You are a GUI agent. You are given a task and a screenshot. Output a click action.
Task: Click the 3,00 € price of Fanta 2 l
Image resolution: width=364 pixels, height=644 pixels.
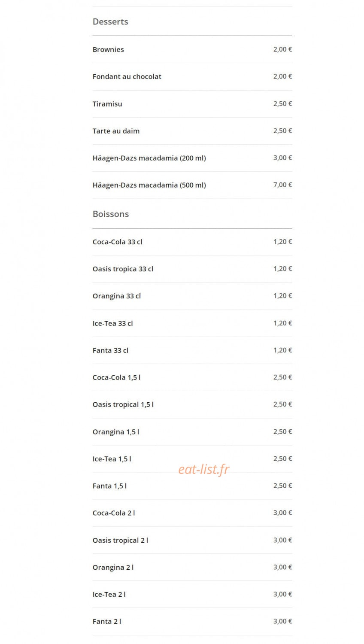click(282, 621)
